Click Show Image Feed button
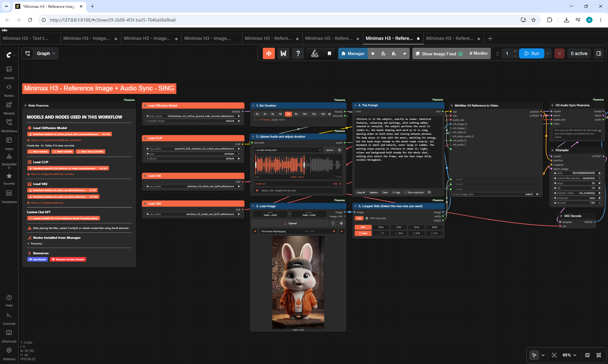 [x=439, y=53]
